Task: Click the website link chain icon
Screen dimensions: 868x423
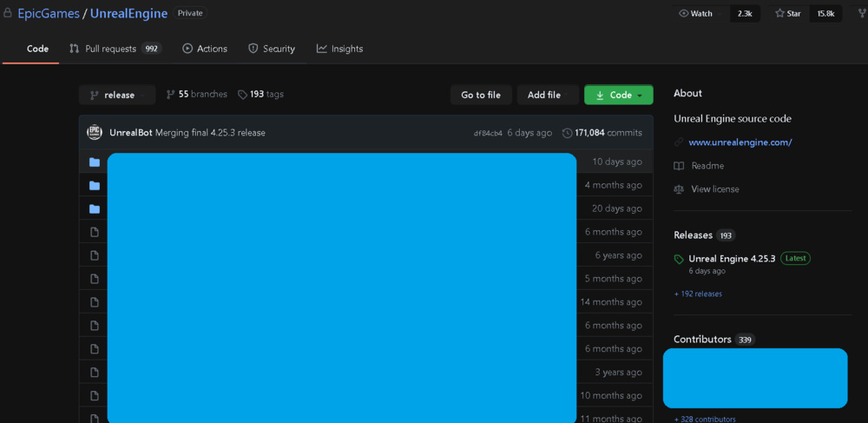Action: click(679, 142)
